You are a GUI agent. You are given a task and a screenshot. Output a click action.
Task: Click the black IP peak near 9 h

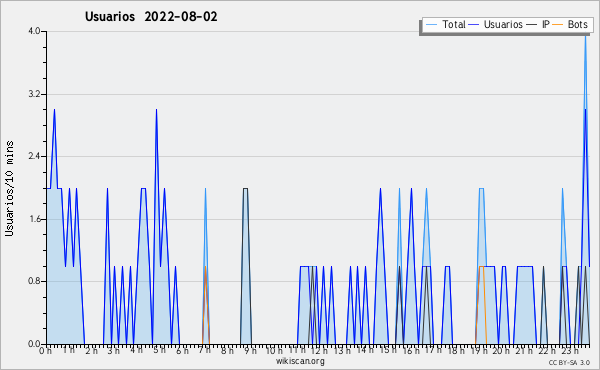pos(245,189)
